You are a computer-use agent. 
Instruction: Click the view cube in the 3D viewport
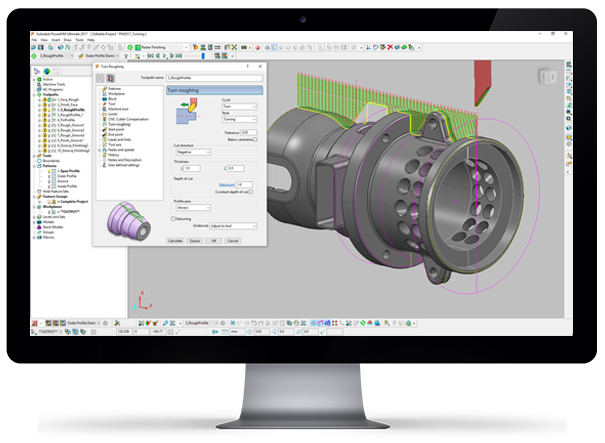click(x=548, y=76)
